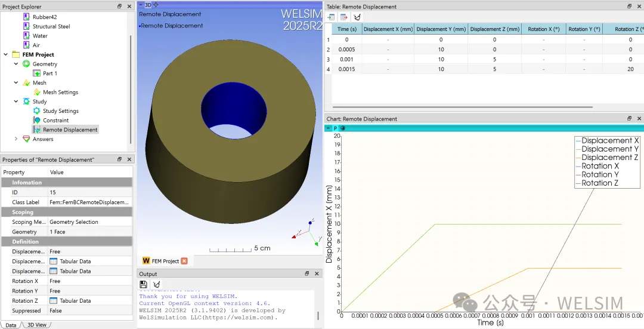Viewport: 644px width, 329px height.
Task: Open Rotation Z value Tabular Data
Action: (90, 300)
